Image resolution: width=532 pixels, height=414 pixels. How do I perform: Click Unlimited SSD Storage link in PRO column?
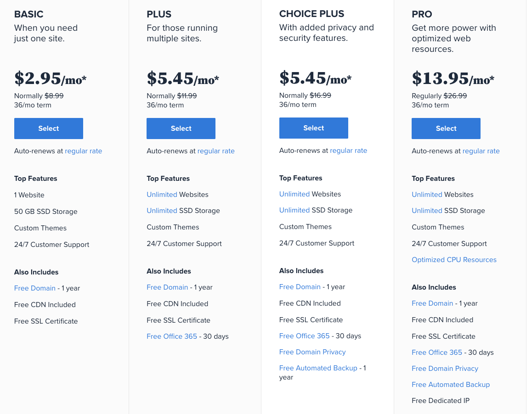tap(427, 211)
